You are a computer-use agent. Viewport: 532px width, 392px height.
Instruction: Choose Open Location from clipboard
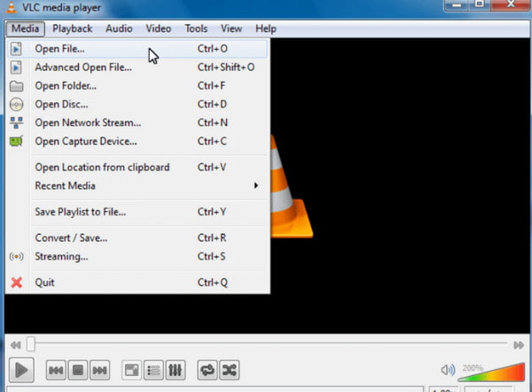point(137,168)
